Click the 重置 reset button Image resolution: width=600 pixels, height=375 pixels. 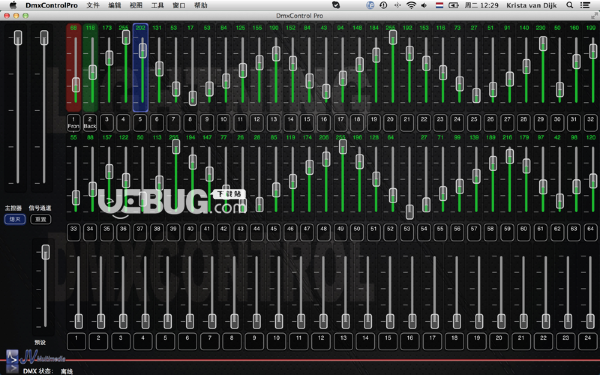pos(41,219)
